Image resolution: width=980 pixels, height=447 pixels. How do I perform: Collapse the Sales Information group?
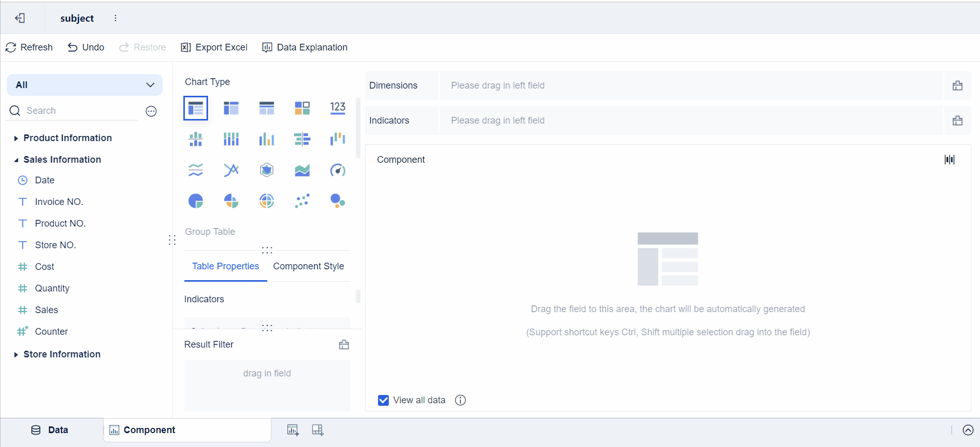coord(16,160)
